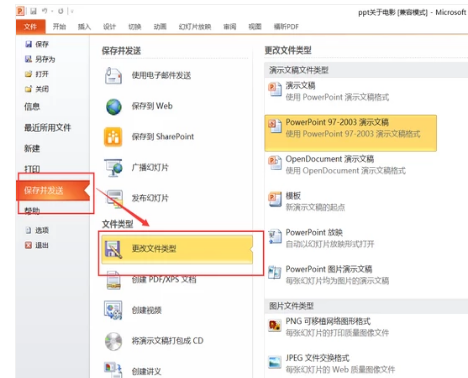This screenshot has height=378, width=468.
Task: Click the Redo icon in title bar
Action: [x=60, y=11]
